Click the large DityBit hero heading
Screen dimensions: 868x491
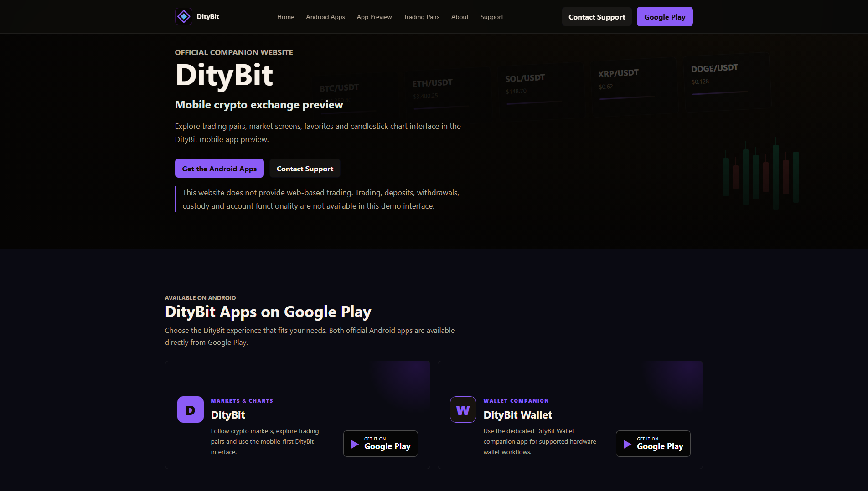coord(224,75)
